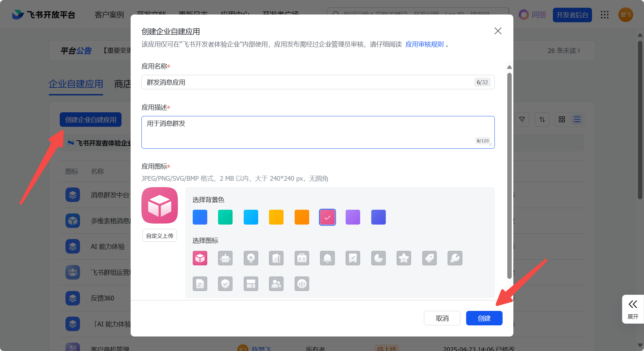The image size is (644, 351).
Task: Select the bell notification icon
Action: tap(327, 258)
